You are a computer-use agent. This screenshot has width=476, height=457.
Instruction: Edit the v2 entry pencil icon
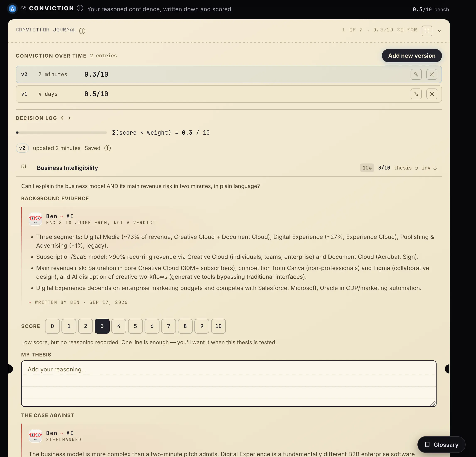pyautogui.click(x=416, y=74)
